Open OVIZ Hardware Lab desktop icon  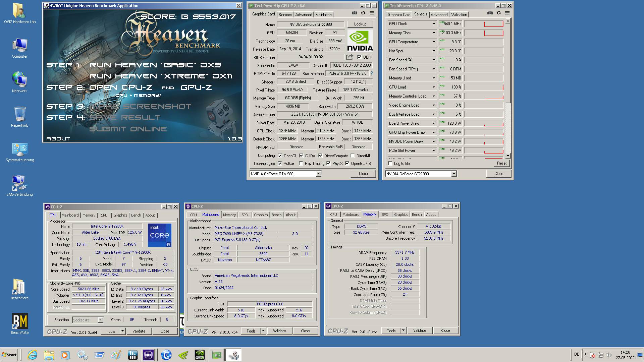point(19,13)
